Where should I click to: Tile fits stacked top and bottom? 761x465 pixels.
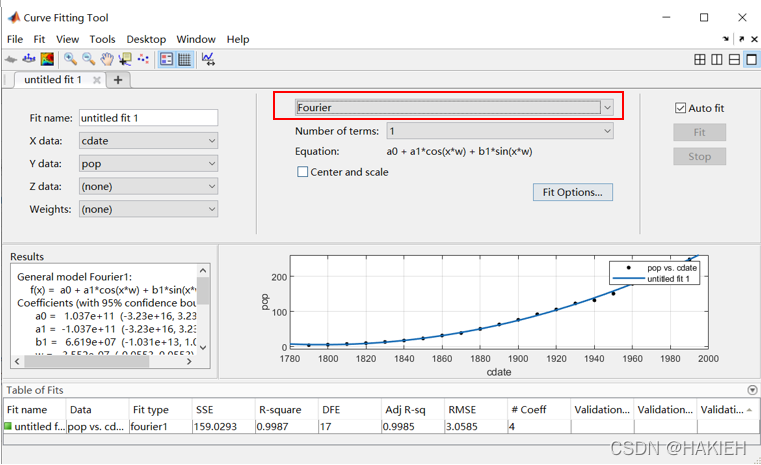pyautogui.click(x=734, y=59)
